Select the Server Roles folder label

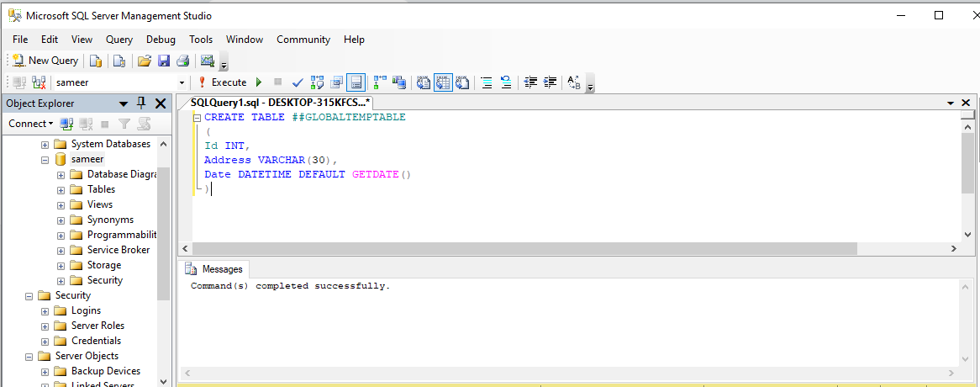97,325
